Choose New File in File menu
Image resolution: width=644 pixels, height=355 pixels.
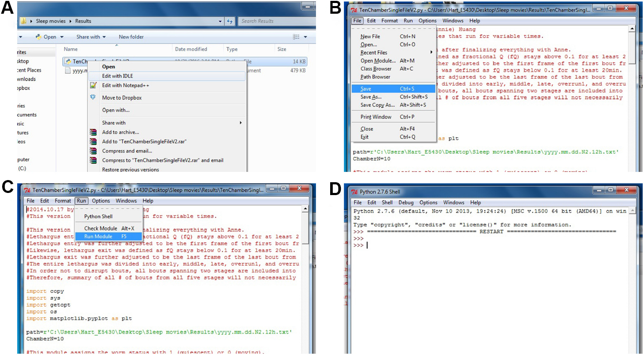tap(370, 36)
